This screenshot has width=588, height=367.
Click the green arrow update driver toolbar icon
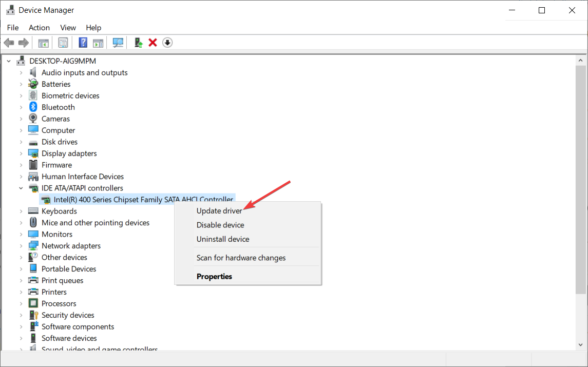[x=138, y=43]
